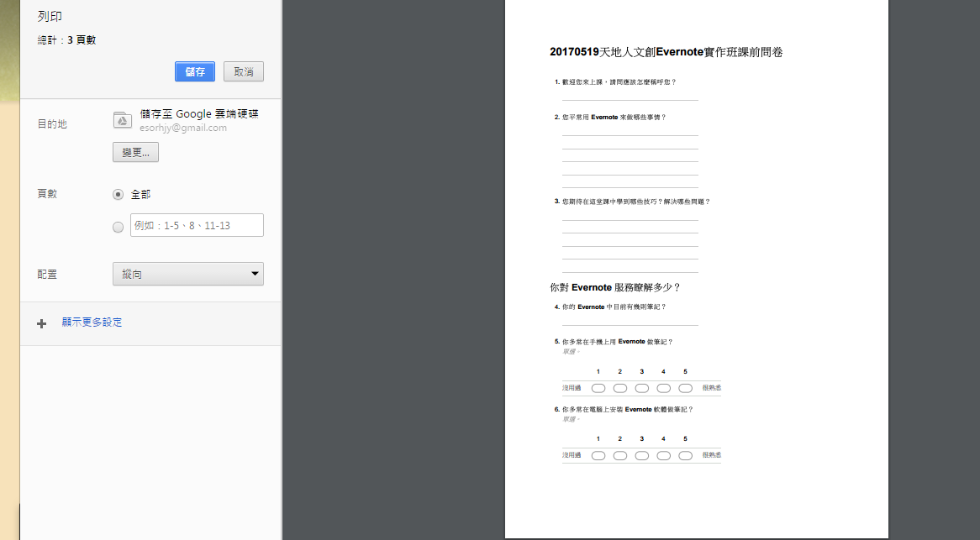Focus the page range field 例如:1-5、8、11-13
Screen dimensions: 980x540
pos(197,225)
